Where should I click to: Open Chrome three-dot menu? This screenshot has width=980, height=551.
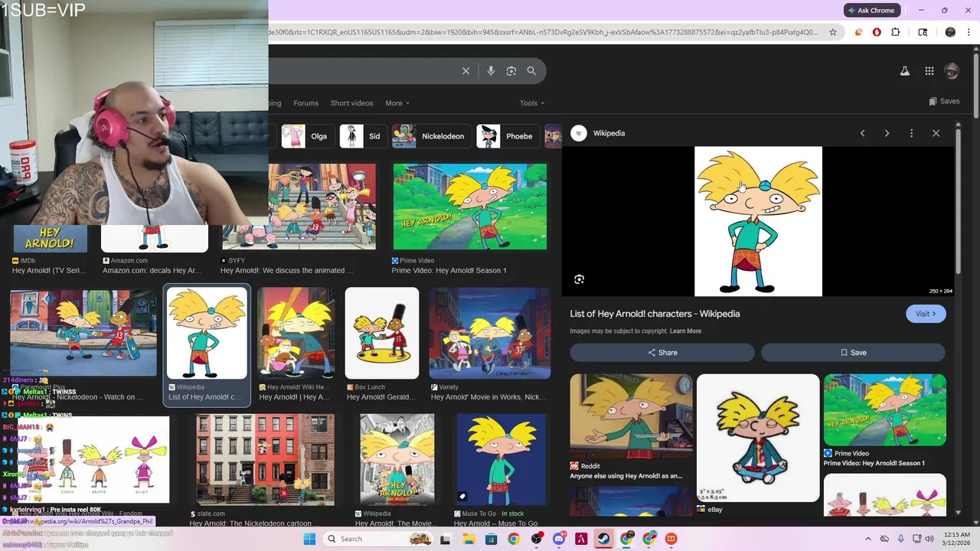point(969,32)
